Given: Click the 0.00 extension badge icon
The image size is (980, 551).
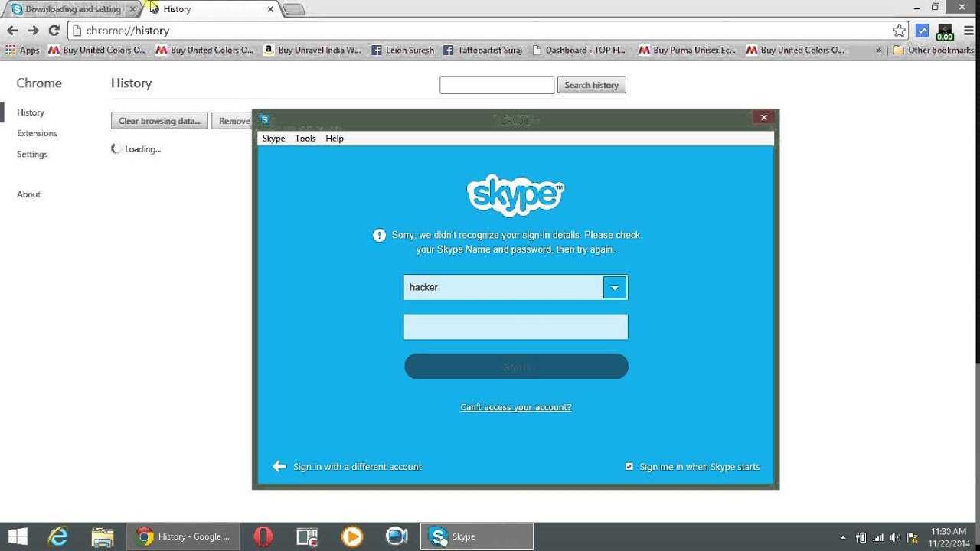Looking at the screenshot, I should point(945,32).
